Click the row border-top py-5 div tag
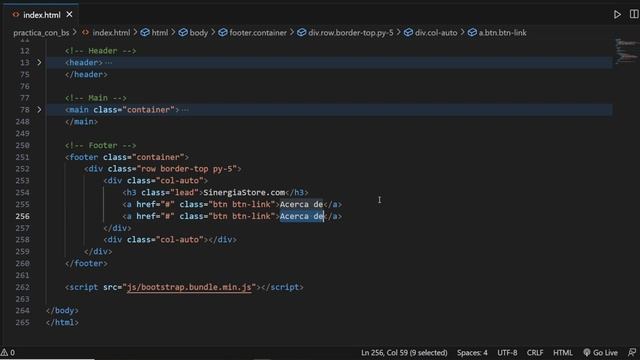 point(162,169)
